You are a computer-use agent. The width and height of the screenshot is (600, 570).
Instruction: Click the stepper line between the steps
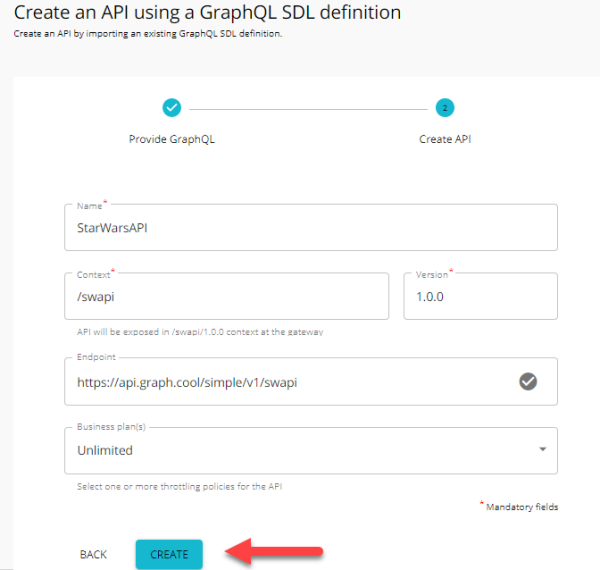pyautogui.click(x=307, y=107)
